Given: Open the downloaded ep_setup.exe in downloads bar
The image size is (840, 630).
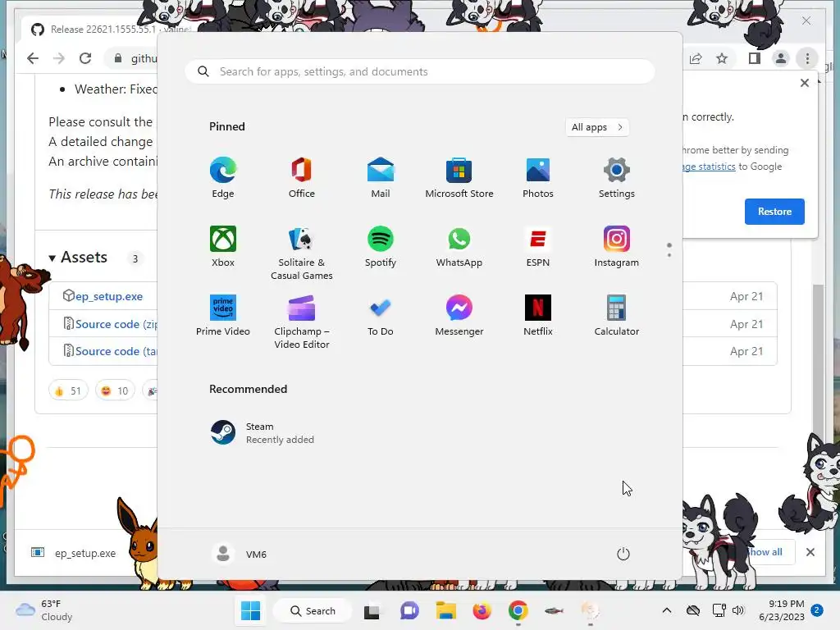Looking at the screenshot, I should point(74,553).
